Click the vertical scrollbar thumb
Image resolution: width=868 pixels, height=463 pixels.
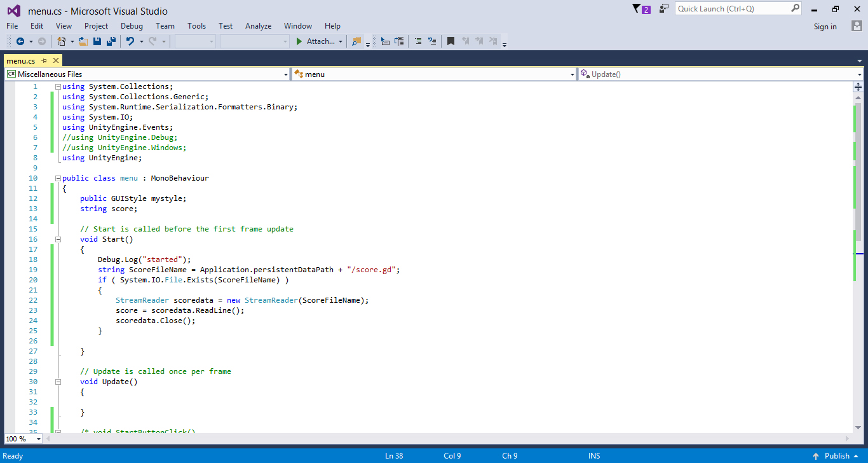858,172
